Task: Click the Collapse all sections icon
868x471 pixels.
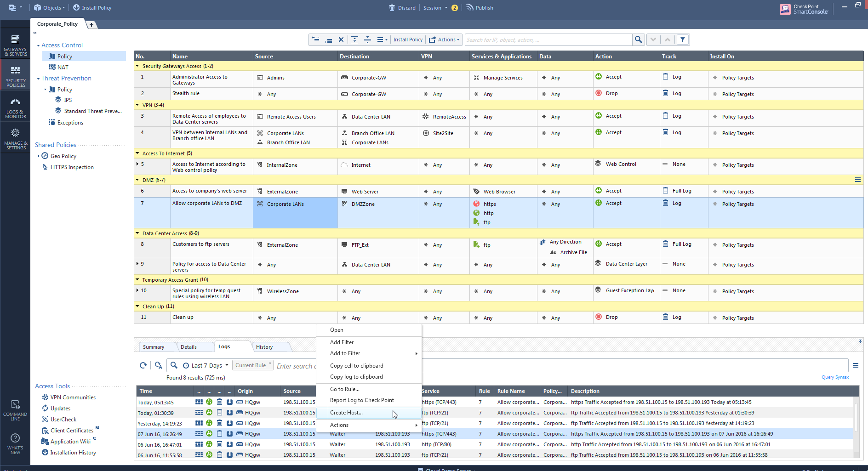Action: coord(367,40)
